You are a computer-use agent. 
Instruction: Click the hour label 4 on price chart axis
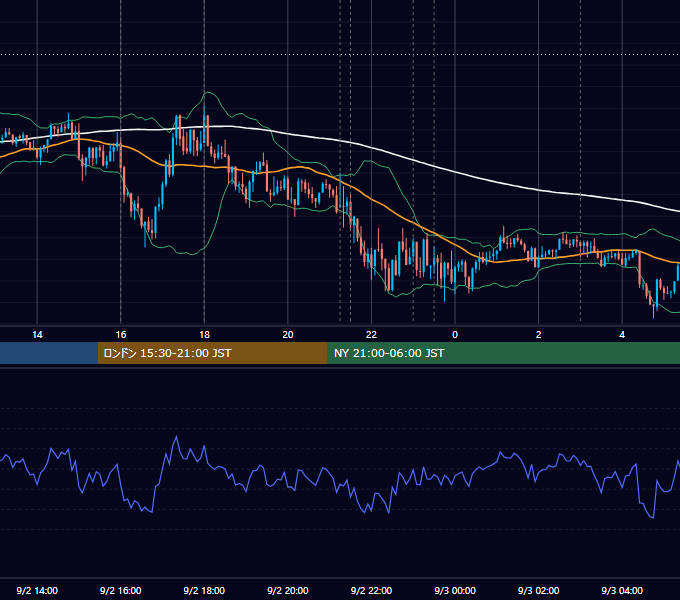point(622,335)
